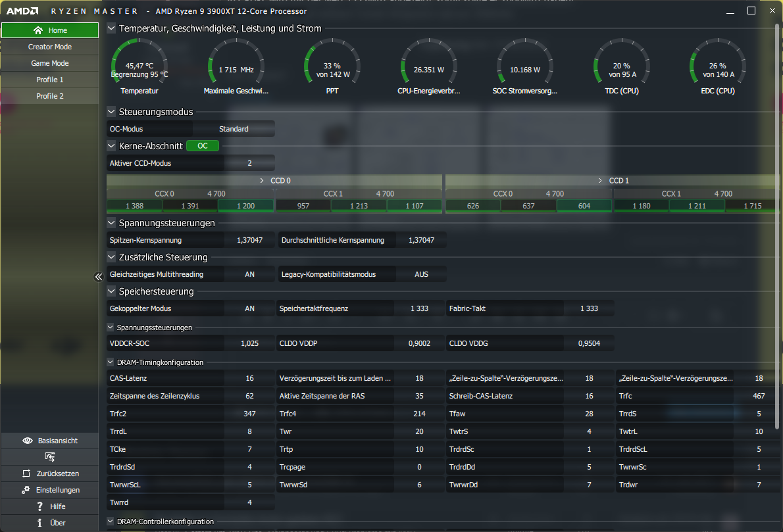Image resolution: width=783 pixels, height=532 pixels.
Task: Collapse the Steuerungsmodus section
Action: tap(111, 112)
